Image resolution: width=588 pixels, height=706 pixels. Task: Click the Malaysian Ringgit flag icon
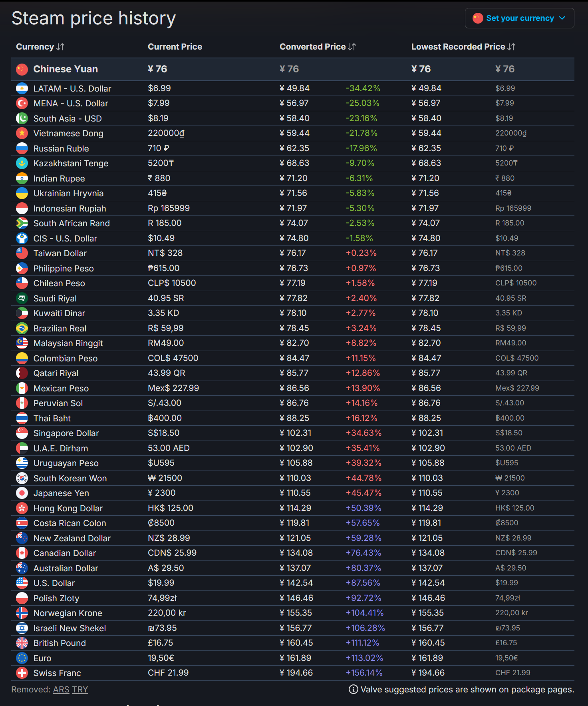pos(22,343)
